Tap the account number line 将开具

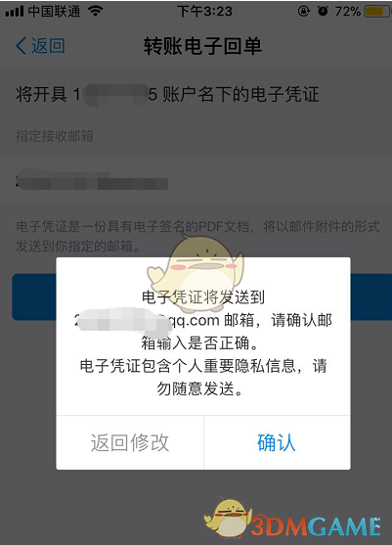[x=167, y=94]
